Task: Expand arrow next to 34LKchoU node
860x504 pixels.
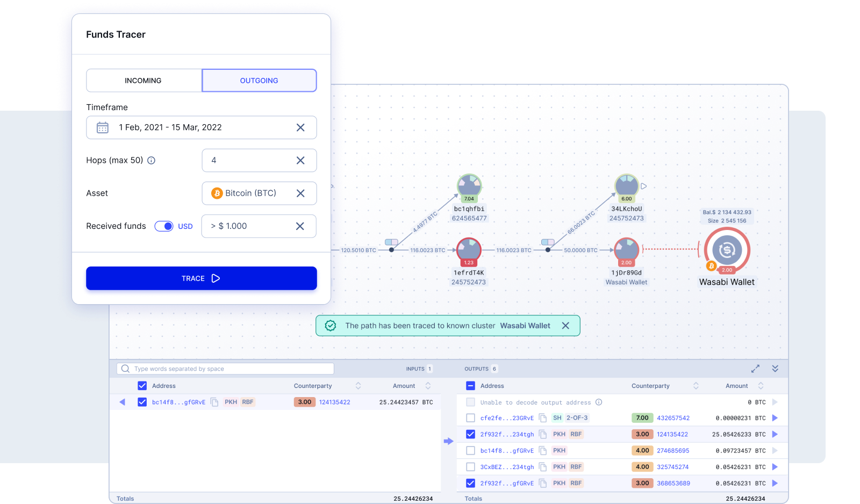Action: (x=644, y=186)
